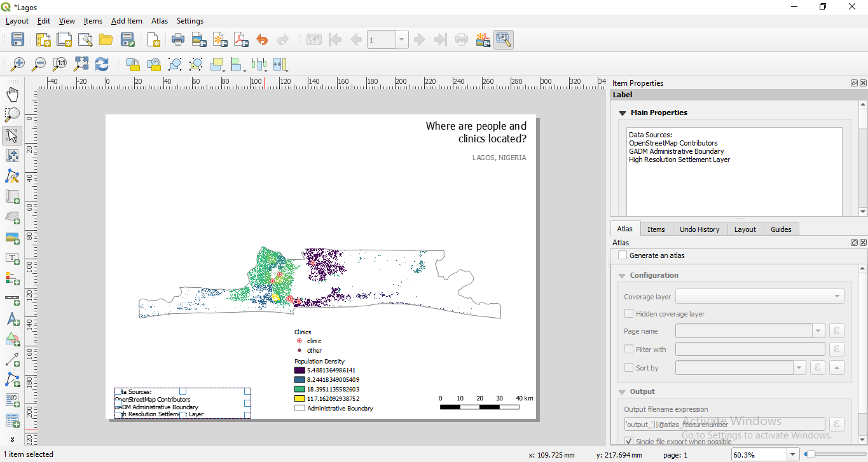Click the Save as Template icon
868x462 pixels.
click(x=128, y=40)
